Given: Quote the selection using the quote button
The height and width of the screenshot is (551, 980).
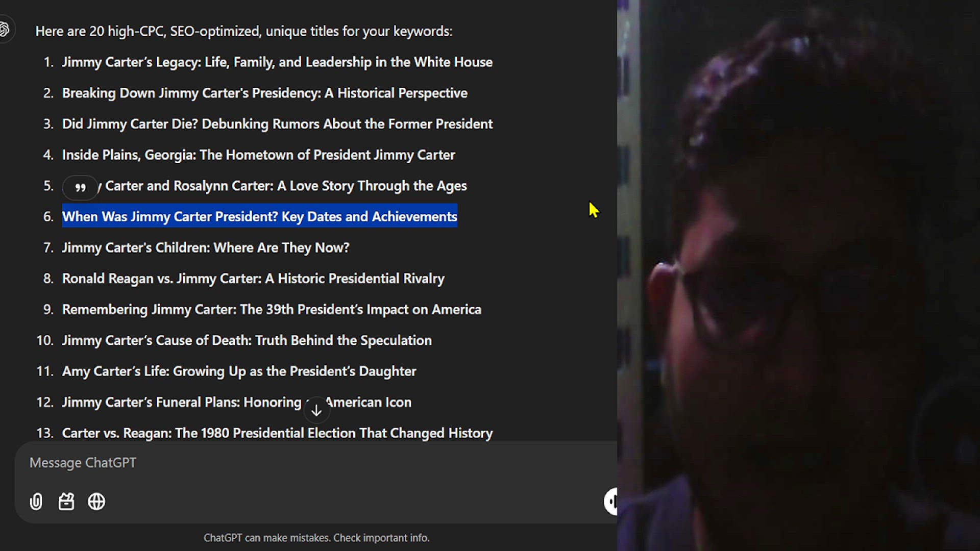Looking at the screenshot, I should [x=80, y=187].
